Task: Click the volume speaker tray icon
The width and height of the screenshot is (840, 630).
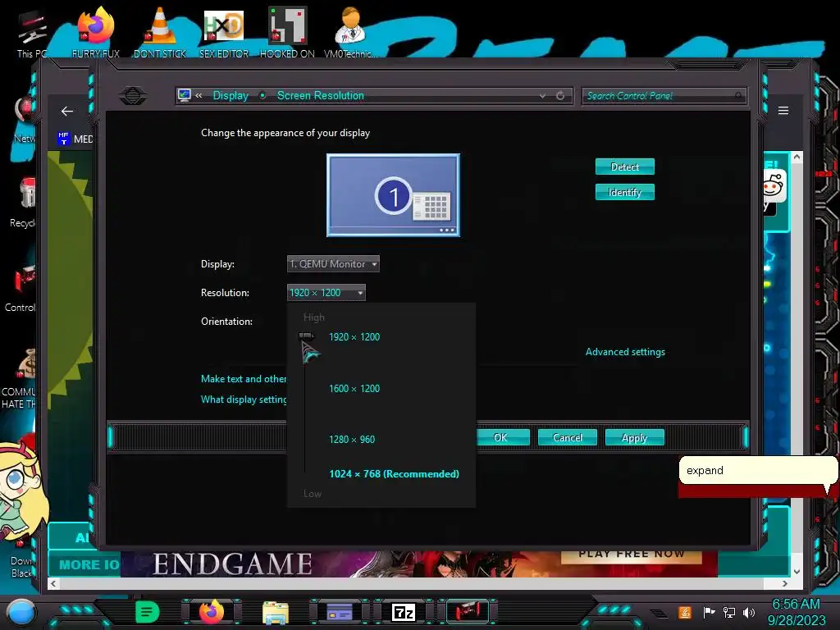Action: click(749, 612)
